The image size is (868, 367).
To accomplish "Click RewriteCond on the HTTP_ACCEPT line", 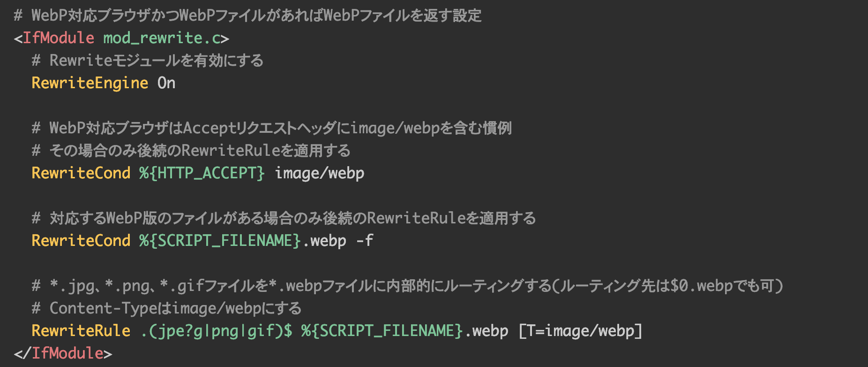I will 81,173.
